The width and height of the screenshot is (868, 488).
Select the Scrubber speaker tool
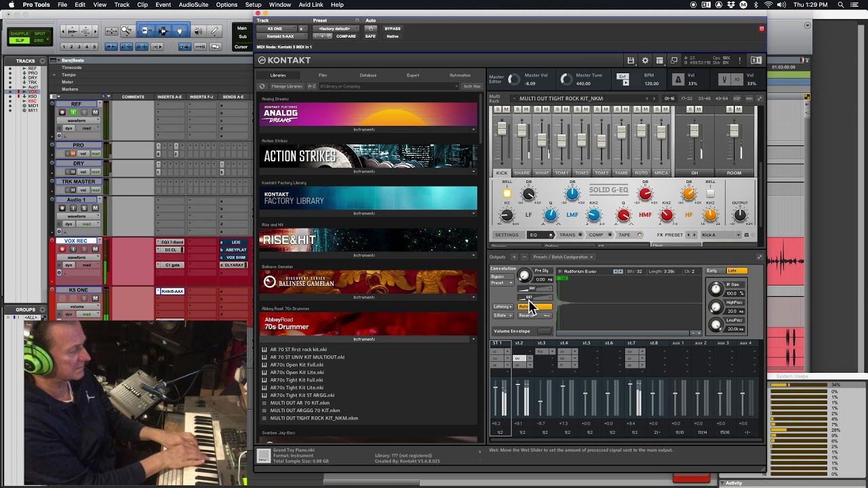(x=197, y=31)
